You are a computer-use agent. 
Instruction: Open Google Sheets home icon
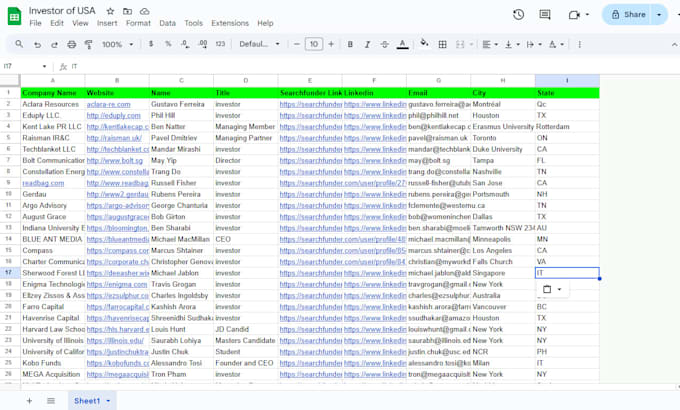coord(14,16)
